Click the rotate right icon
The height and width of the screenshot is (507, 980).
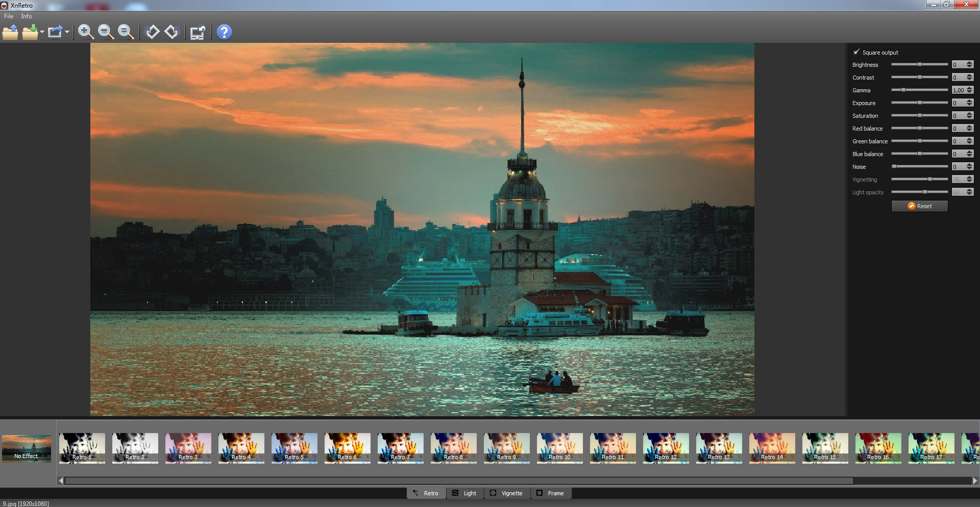point(171,32)
